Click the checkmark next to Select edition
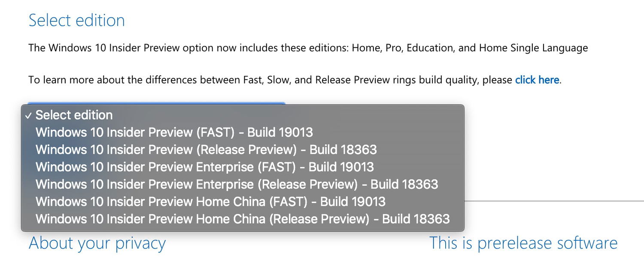Image resolution: width=644 pixels, height=264 pixels. pyautogui.click(x=28, y=115)
